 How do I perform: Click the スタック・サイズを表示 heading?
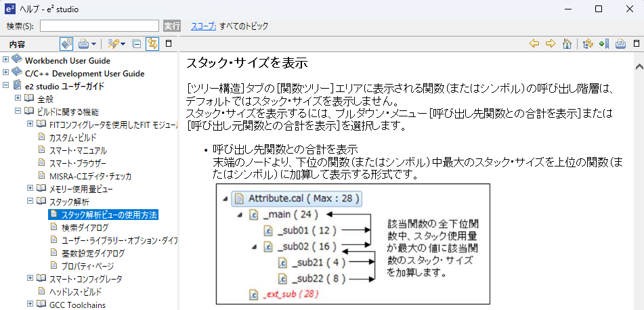(247, 64)
